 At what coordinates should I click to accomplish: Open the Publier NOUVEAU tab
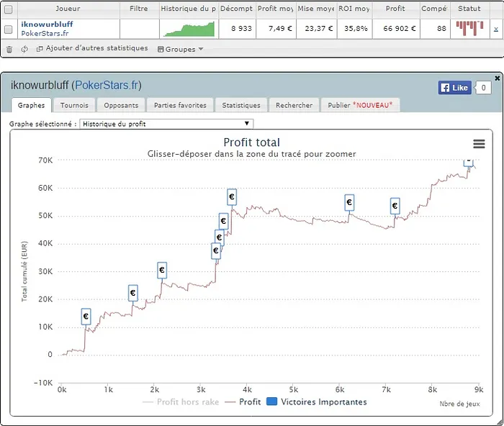(x=360, y=105)
